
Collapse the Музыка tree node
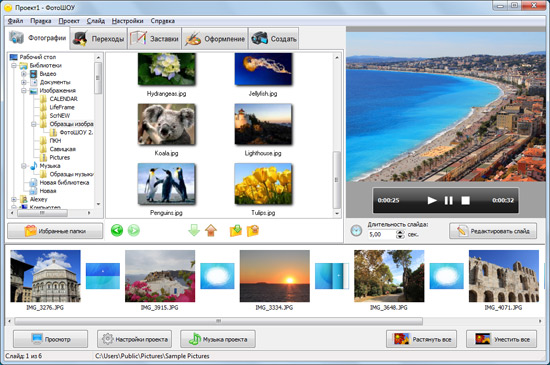pos(24,166)
